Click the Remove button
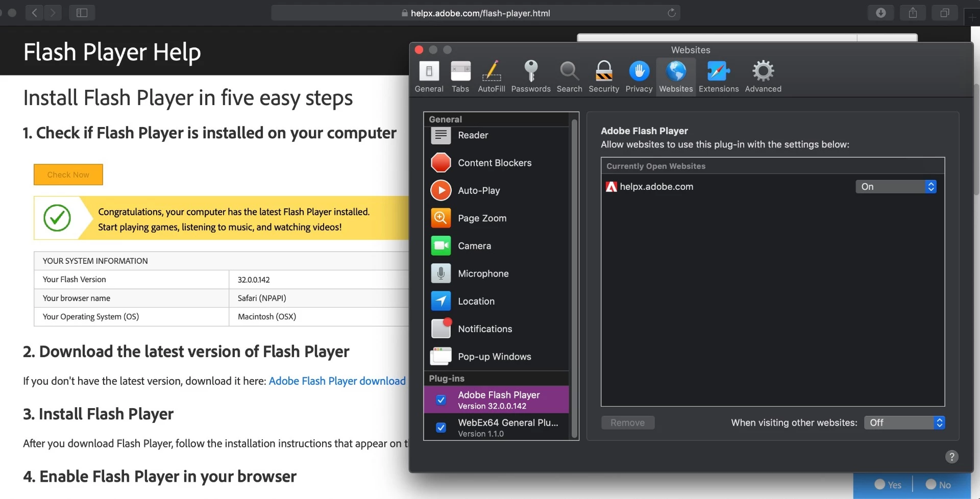 point(628,422)
